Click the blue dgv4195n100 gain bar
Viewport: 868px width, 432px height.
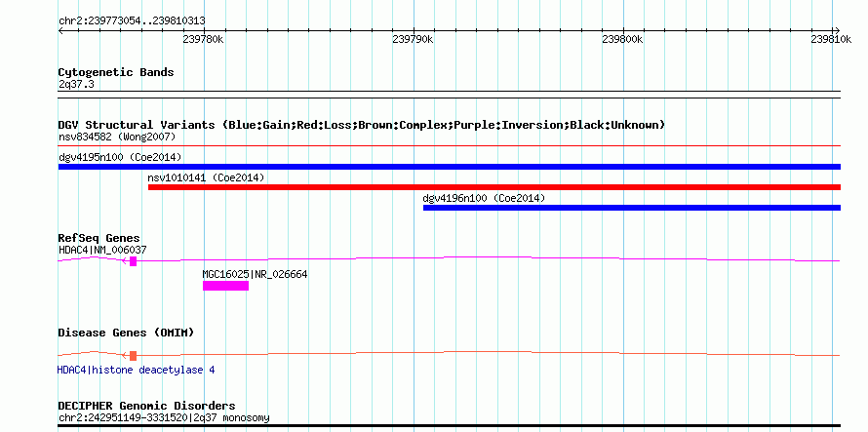[450, 167]
